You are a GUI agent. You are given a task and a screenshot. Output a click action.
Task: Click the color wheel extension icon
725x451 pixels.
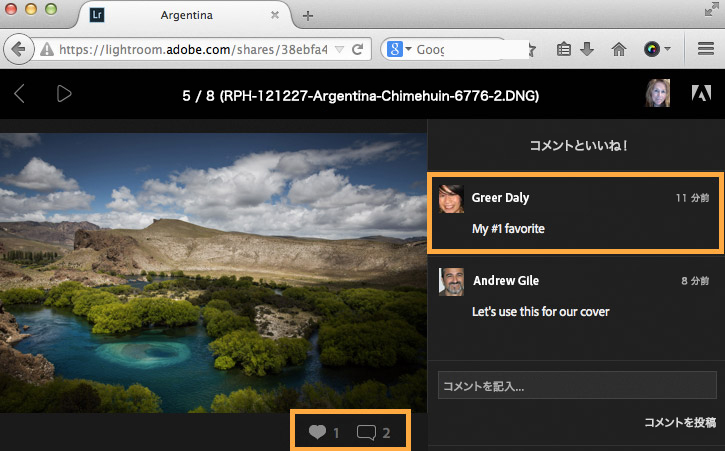click(x=651, y=49)
